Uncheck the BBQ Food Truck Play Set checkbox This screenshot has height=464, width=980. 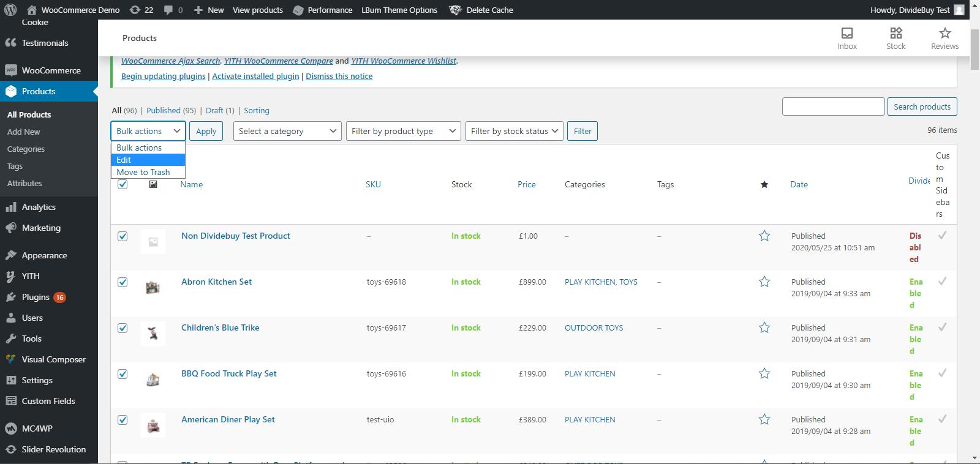pos(123,374)
